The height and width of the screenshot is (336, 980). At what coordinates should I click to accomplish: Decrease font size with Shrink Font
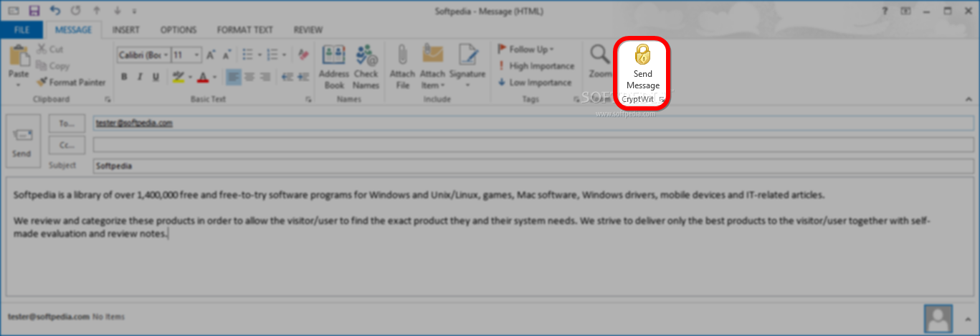pos(227,55)
